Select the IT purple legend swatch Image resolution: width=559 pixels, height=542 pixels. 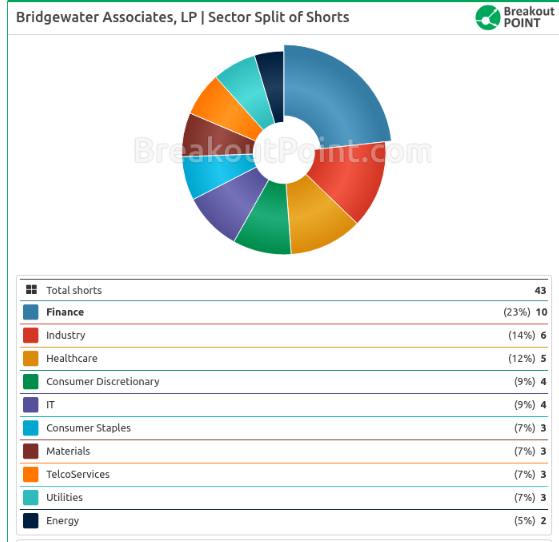click(31, 405)
